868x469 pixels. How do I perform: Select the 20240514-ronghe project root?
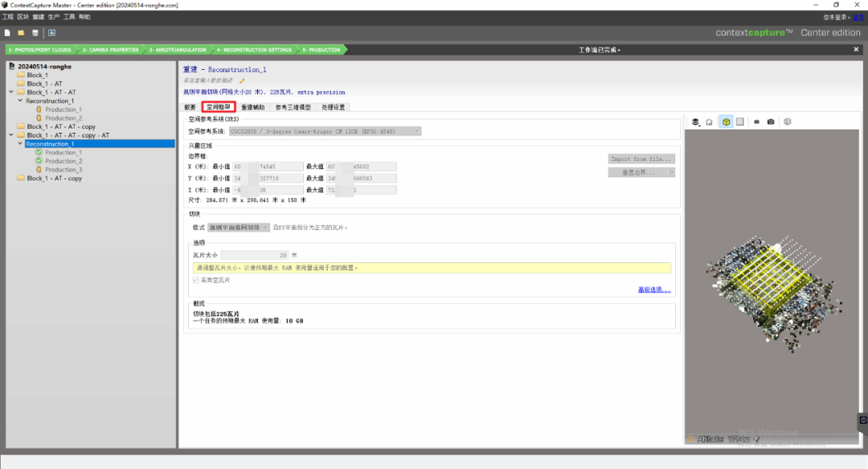pos(45,67)
